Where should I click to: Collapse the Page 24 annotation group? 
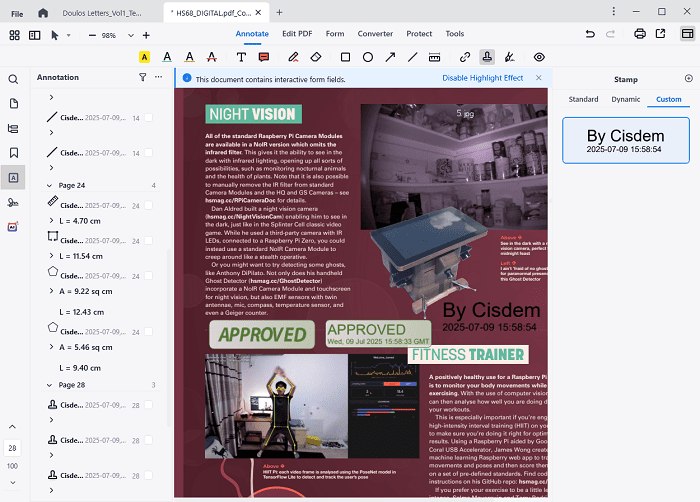[51, 185]
